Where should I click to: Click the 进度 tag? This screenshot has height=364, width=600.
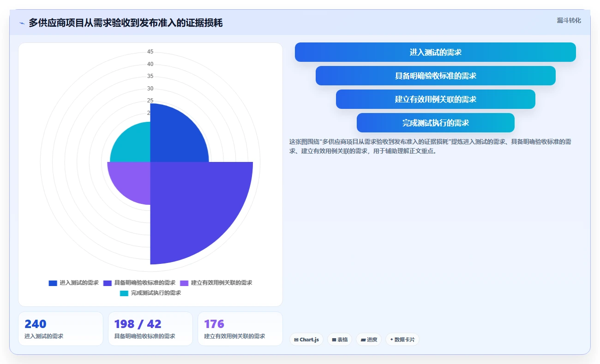pos(369,340)
